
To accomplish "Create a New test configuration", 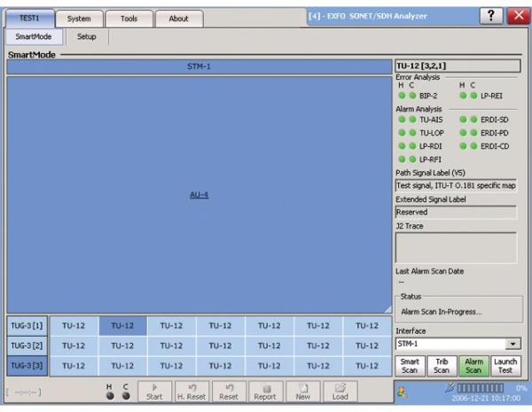I will [302, 392].
